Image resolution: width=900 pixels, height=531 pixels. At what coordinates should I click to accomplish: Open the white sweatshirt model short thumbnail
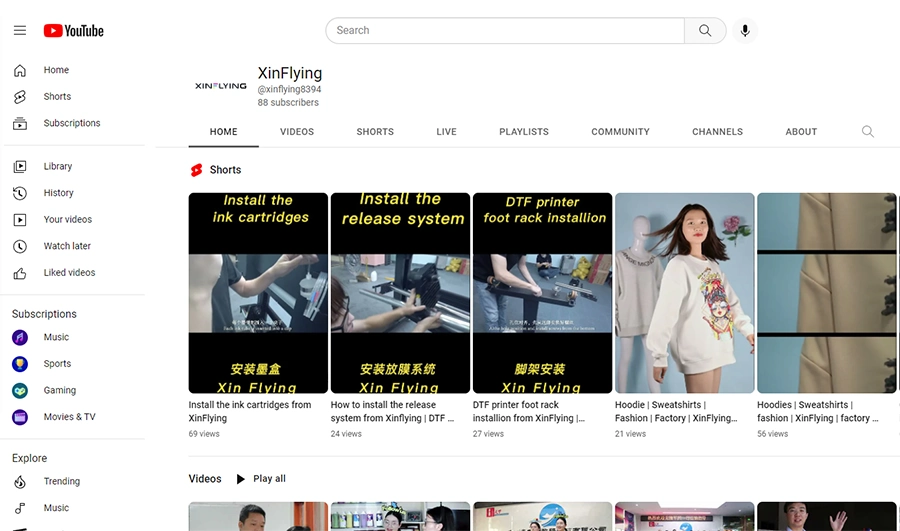point(685,293)
